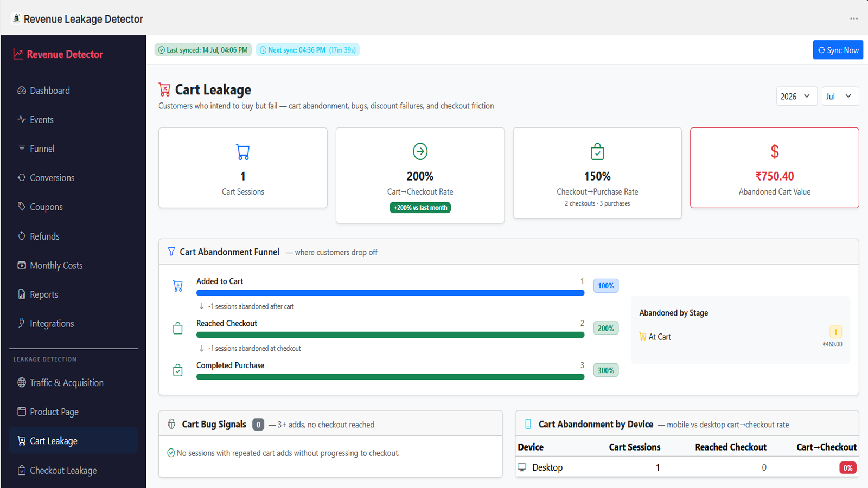
Task: Open the Events page from sidebar
Action: 73,119
